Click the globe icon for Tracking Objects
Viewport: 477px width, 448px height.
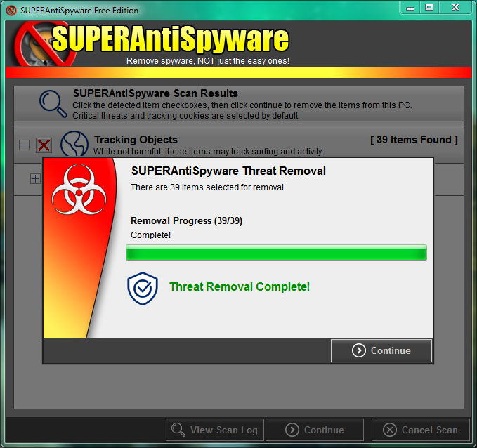coord(74,143)
